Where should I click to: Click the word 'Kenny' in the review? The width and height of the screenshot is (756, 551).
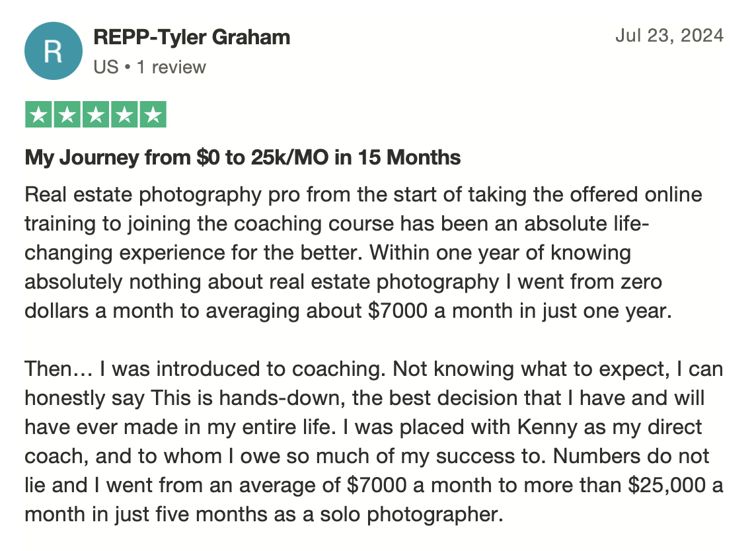click(x=547, y=427)
